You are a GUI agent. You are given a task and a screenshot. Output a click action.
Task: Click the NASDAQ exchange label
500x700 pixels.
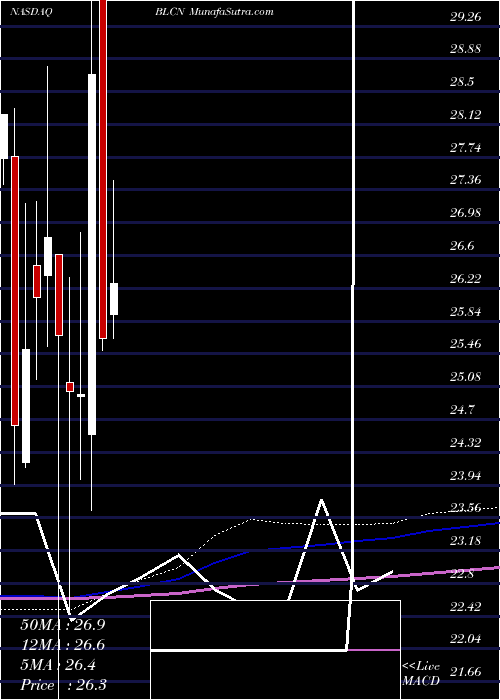click(x=31, y=12)
